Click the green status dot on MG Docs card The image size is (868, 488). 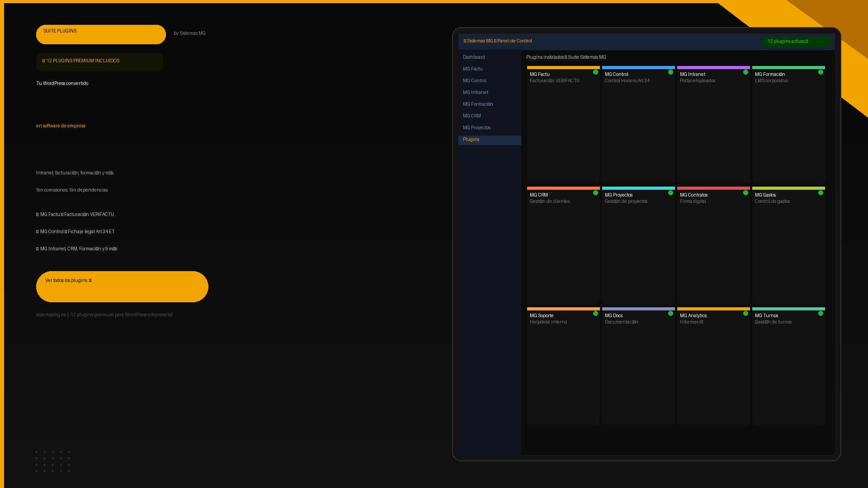[x=670, y=314]
